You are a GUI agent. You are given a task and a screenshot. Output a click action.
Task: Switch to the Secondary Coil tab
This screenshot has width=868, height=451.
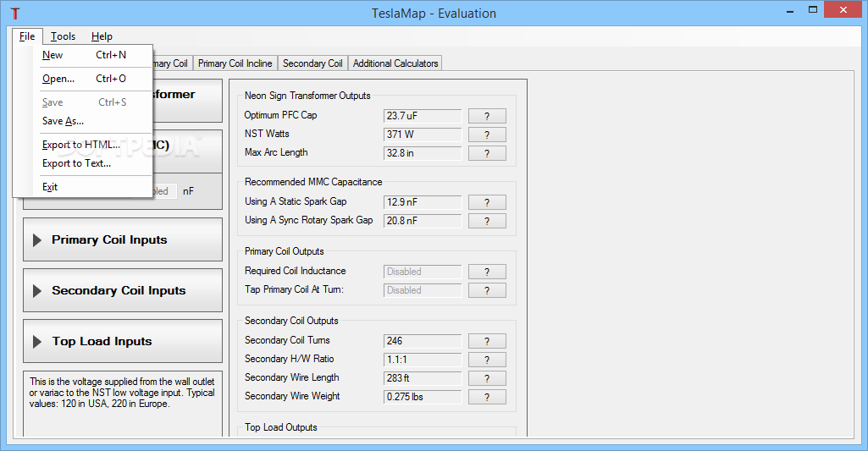[312, 63]
